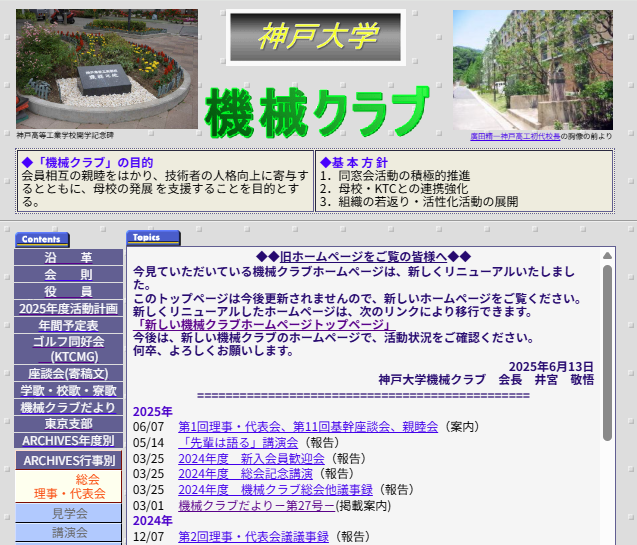Viewport: 637px width, 545px height.
Task: Open the 旧ホームページをご覧の皆様へ heading link
Action: point(363,257)
